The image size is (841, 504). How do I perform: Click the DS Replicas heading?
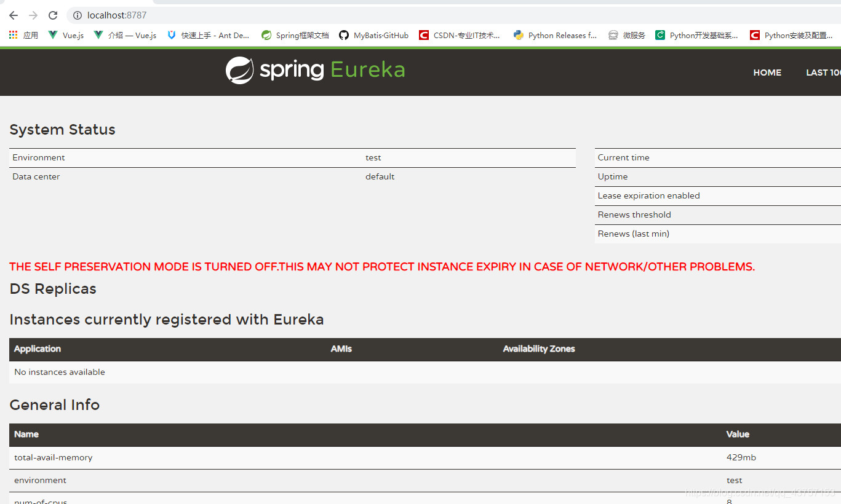coord(53,289)
